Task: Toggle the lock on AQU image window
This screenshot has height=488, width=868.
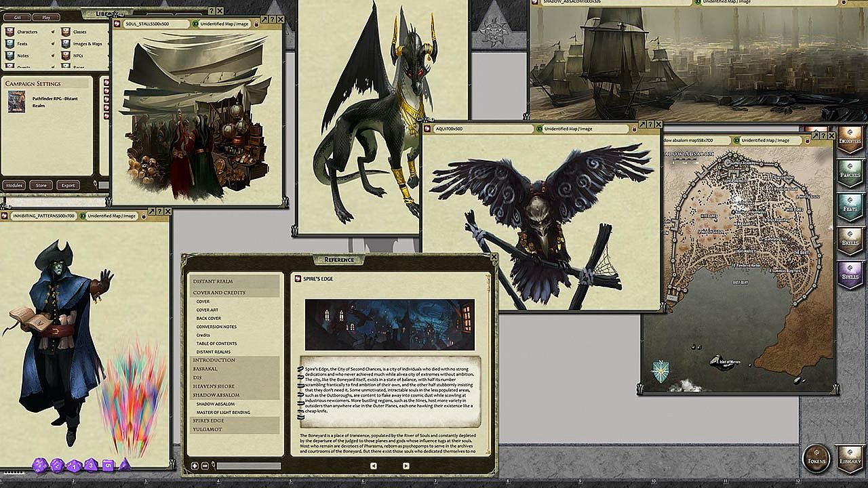Action: pos(633,129)
